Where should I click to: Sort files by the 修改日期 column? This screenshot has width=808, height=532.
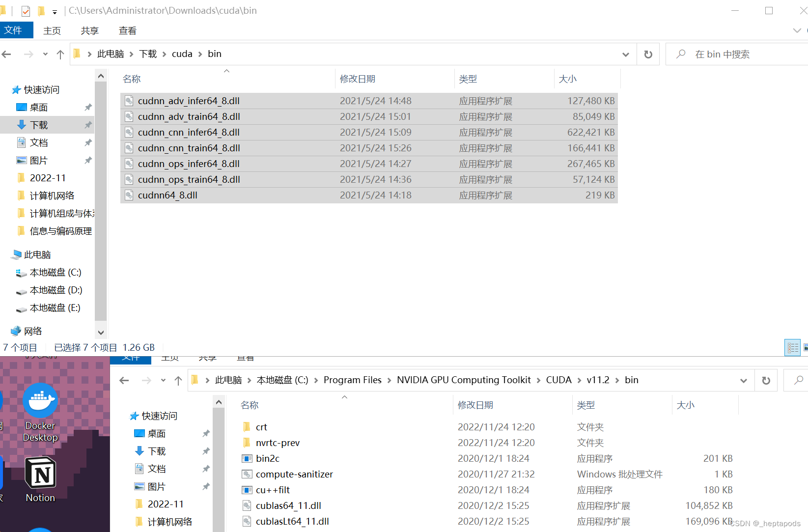[x=357, y=79]
